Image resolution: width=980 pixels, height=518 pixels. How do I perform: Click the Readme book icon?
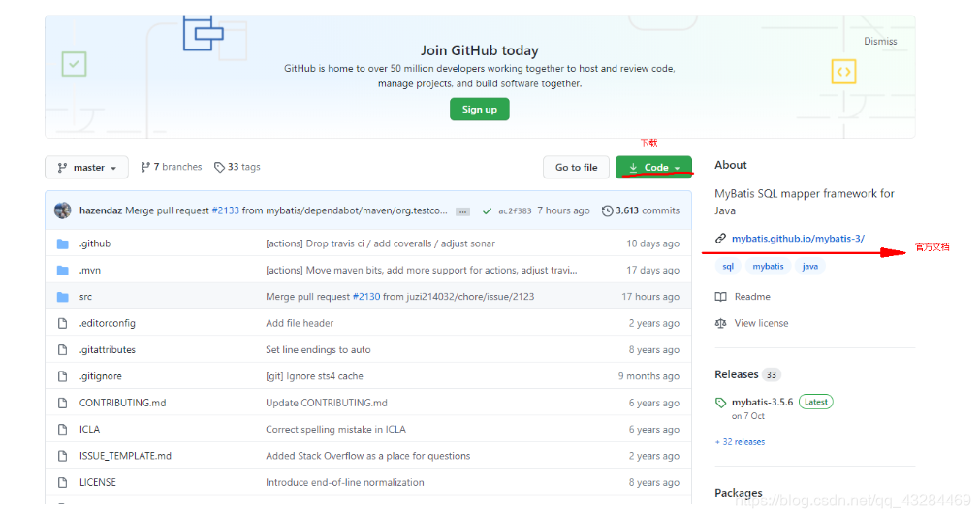point(720,297)
